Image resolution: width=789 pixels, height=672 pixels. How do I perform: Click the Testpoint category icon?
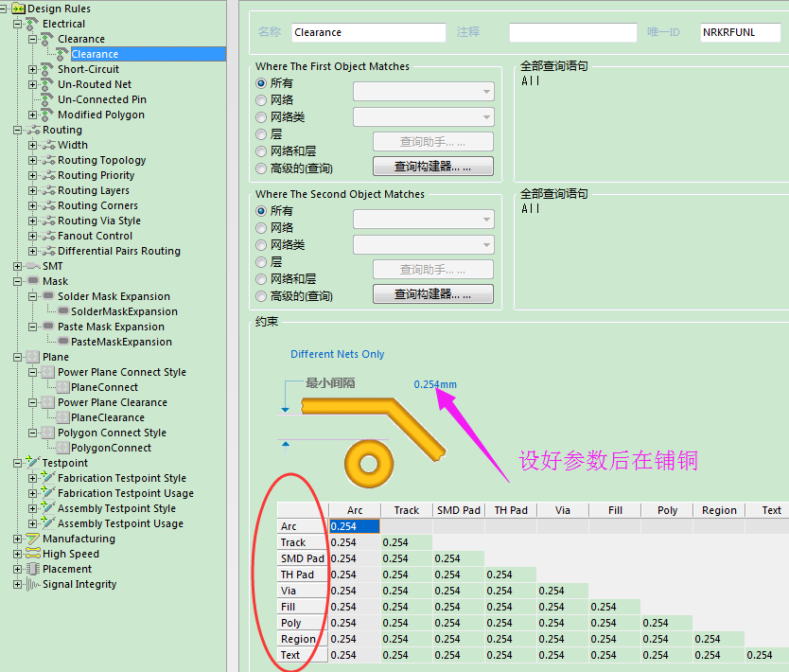(33, 463)
